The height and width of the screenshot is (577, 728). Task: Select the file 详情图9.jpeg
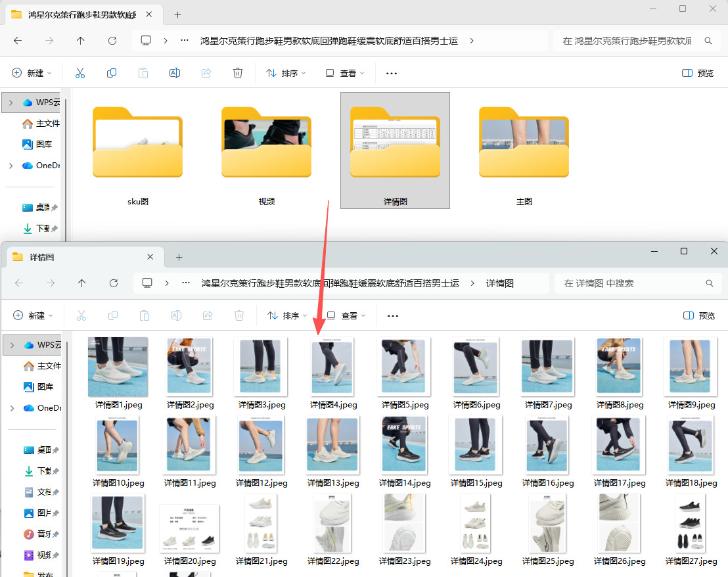point(691,373)
